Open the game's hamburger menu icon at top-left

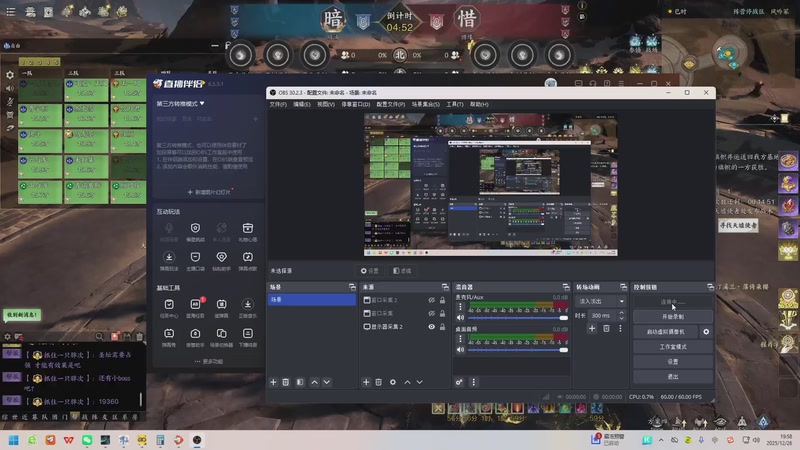pos(11,11)
